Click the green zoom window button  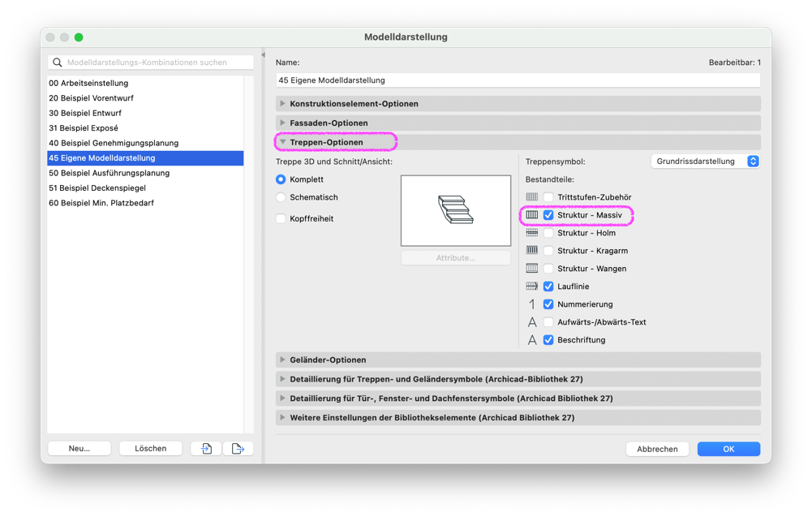79,37
